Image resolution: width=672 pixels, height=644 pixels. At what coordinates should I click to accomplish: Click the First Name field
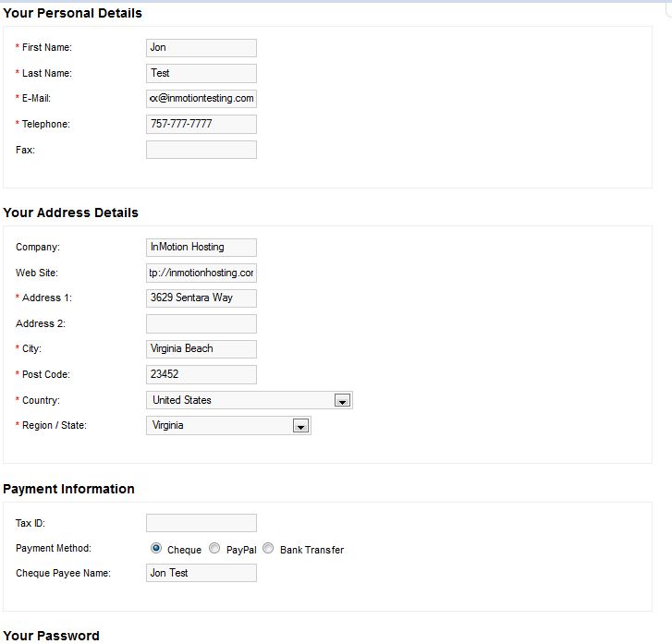click(202, 48)
